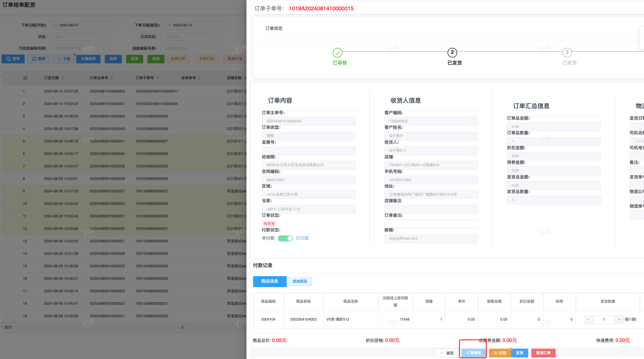Open the 添加商品 tab
The width and height of the screenshot is (644, 359).
coord(299,281)
